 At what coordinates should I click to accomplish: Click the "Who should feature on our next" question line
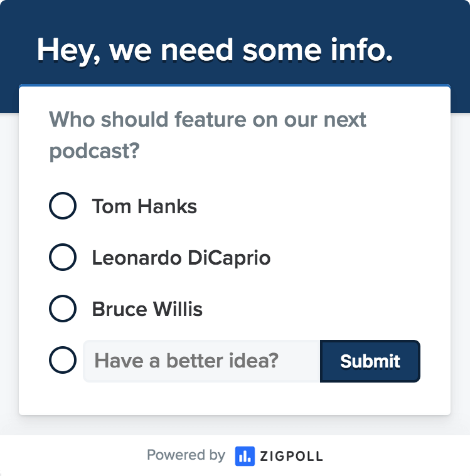pyautogui.click(x=208, y=119)
